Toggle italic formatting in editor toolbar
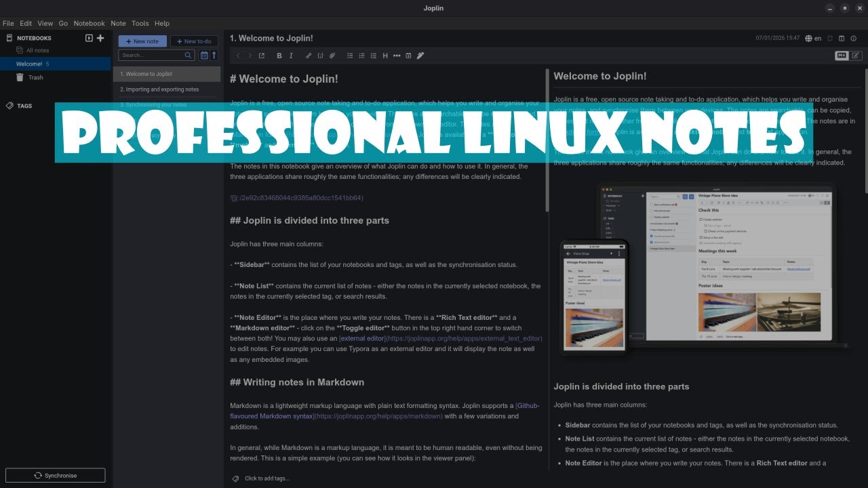This screenshot has width=868, height=488. tap(291, 56)
